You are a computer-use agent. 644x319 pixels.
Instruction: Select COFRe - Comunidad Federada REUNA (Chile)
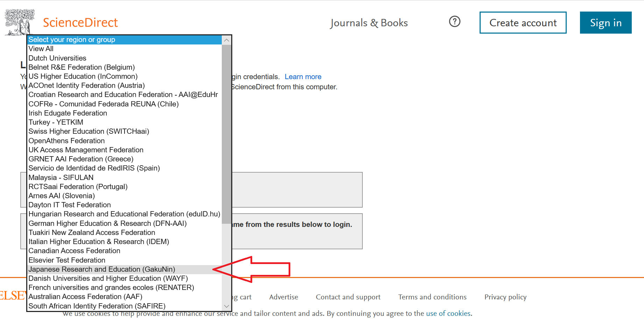coord(125,104)
